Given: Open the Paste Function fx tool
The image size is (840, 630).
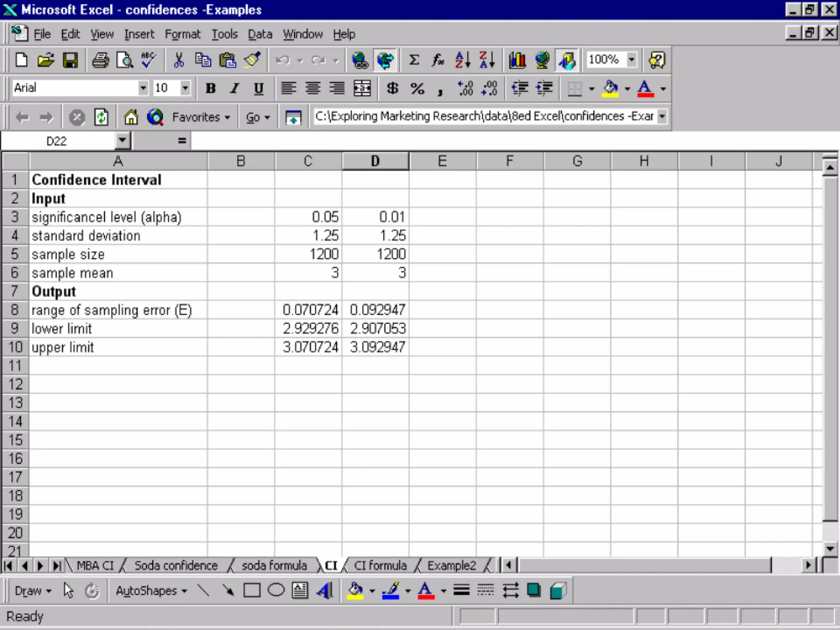Looking at the screenshot, I should [438, 60].
